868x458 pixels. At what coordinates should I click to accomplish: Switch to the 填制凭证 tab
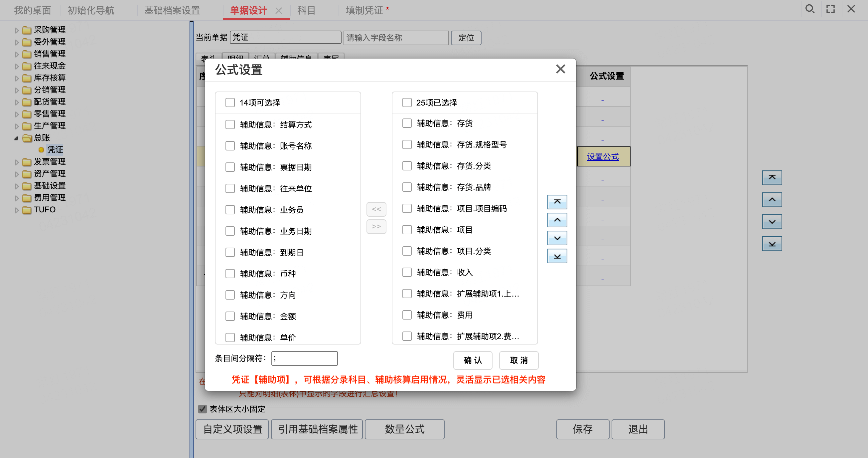click(x=364, y=10)
